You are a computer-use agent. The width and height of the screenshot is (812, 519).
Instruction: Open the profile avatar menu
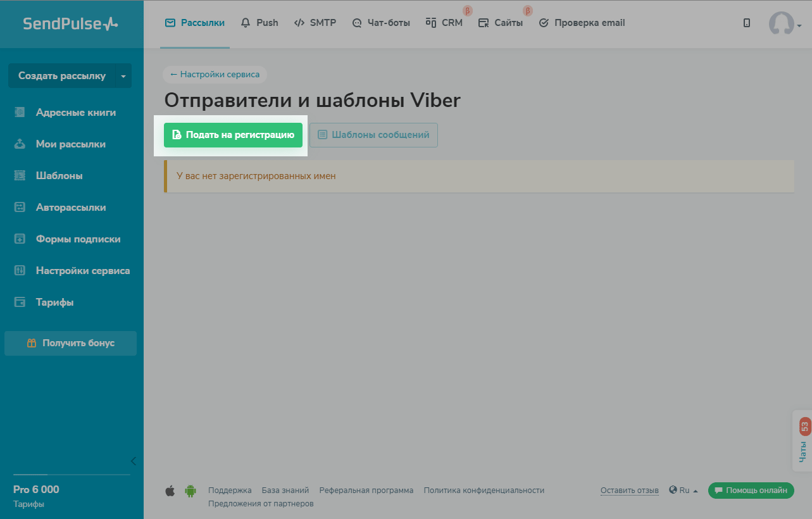click(x=782, y=23)
